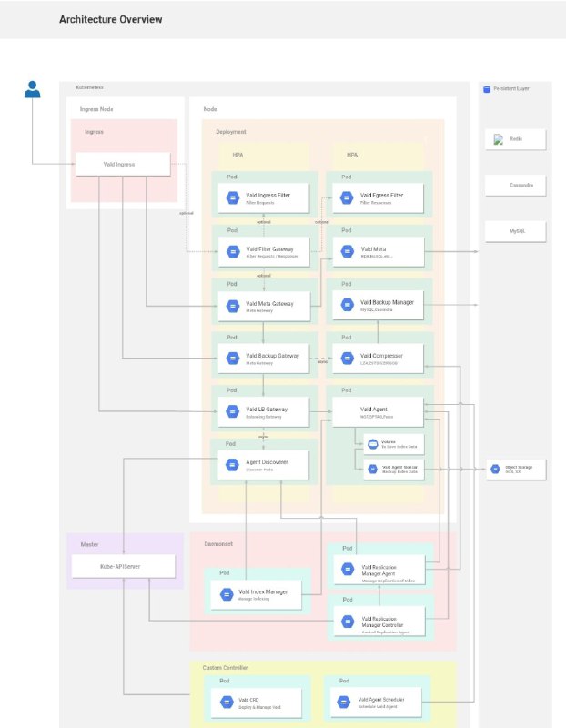
Task: Click the hexagon icon of Agent Discoverer
Action: point(233,465)
